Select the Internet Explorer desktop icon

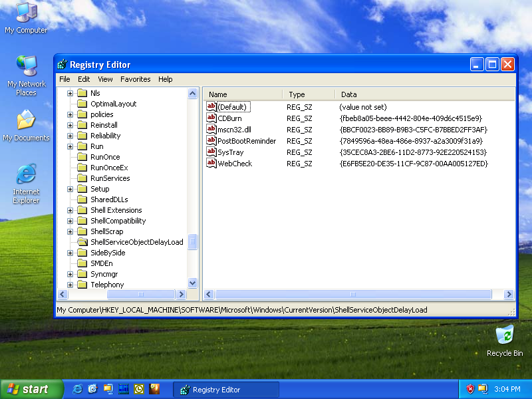pyautogui.click(x=26, y=174)
